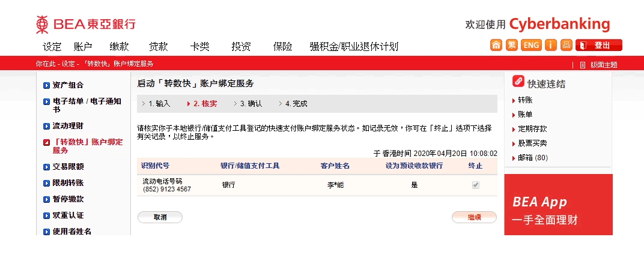Screen dimensions: 644x270
Task: Open the 贷款 menu
Action: 158,47
